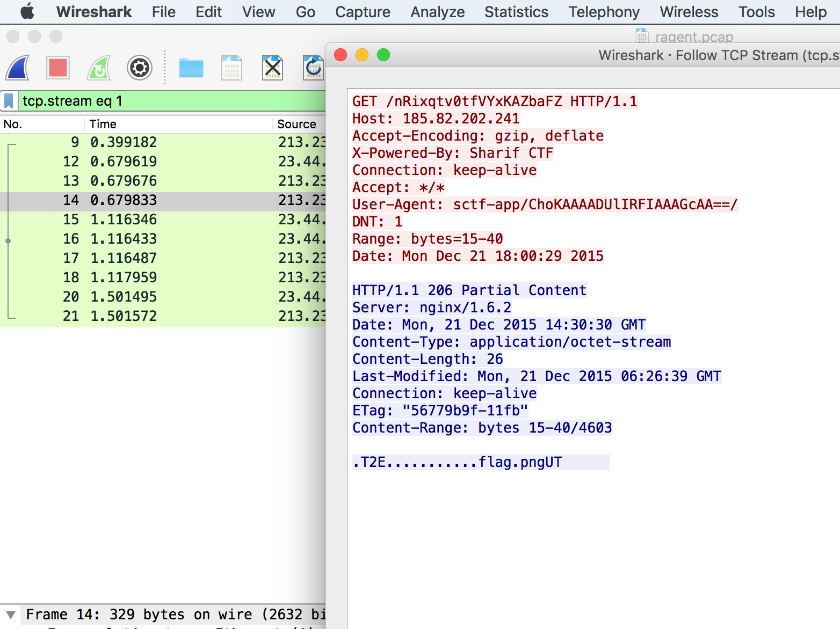This screenshot has width=840, height=629.
Task: Open the Go menu
Action: click(x=306, y=12)
